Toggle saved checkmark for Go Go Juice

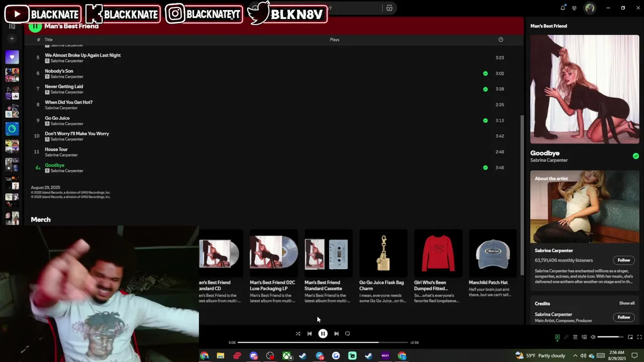485,121
